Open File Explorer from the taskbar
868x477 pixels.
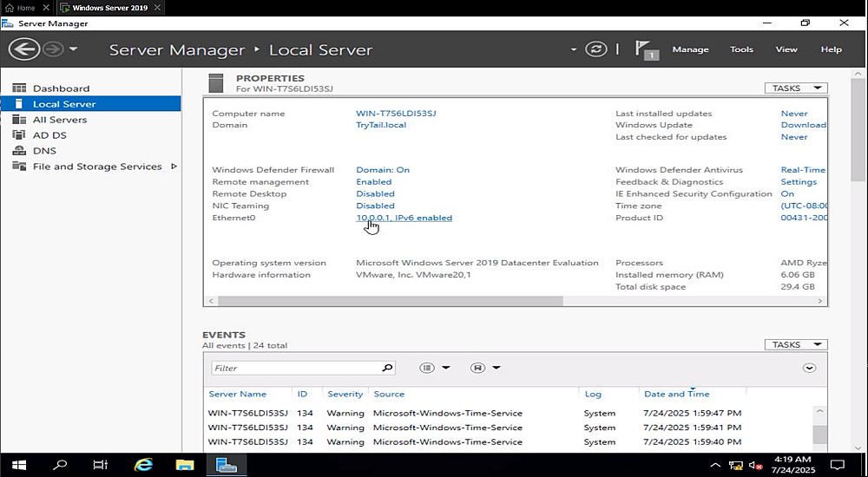click(185, 465)
